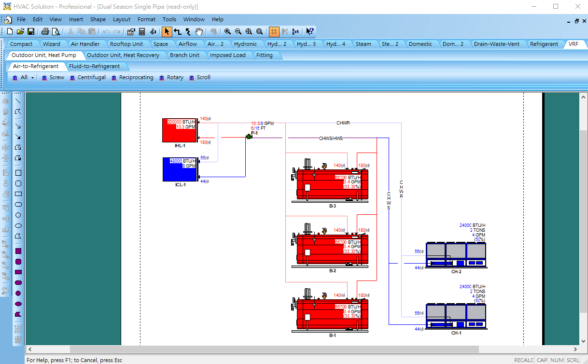588x364 pixels.
Task: Choose the pan hand tool
Action: pos(199,31)
